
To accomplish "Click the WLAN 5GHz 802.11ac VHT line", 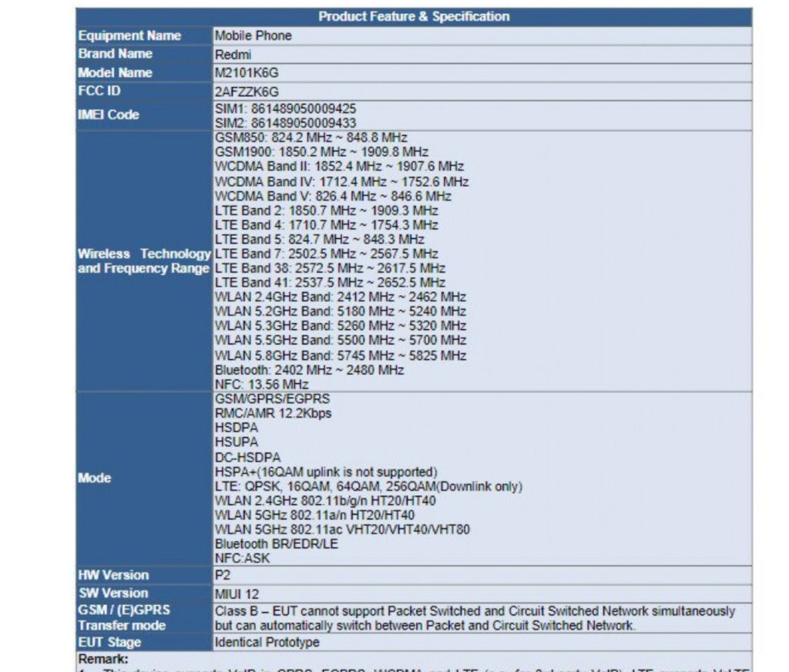I will pyautogui.click(x=342, y=529).
